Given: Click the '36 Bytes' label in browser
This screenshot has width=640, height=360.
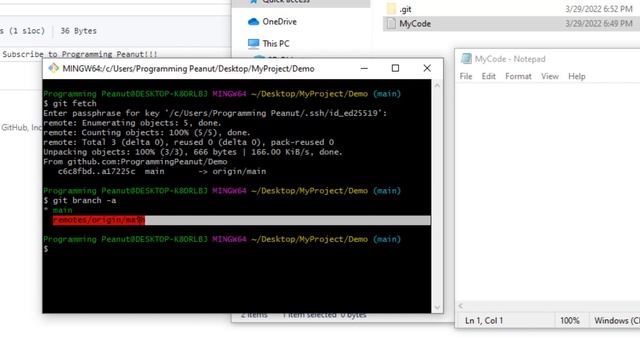Looking at the screenshot, I should point(78,31).
